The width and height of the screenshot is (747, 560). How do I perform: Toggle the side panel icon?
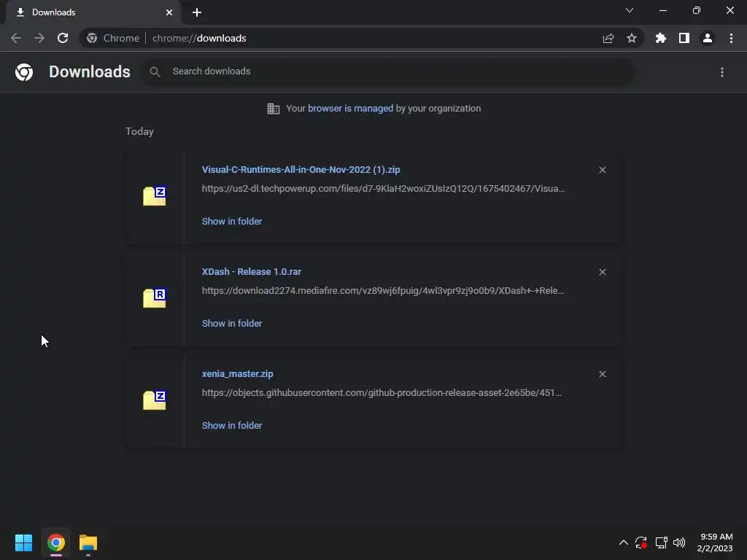click(684, 38)
